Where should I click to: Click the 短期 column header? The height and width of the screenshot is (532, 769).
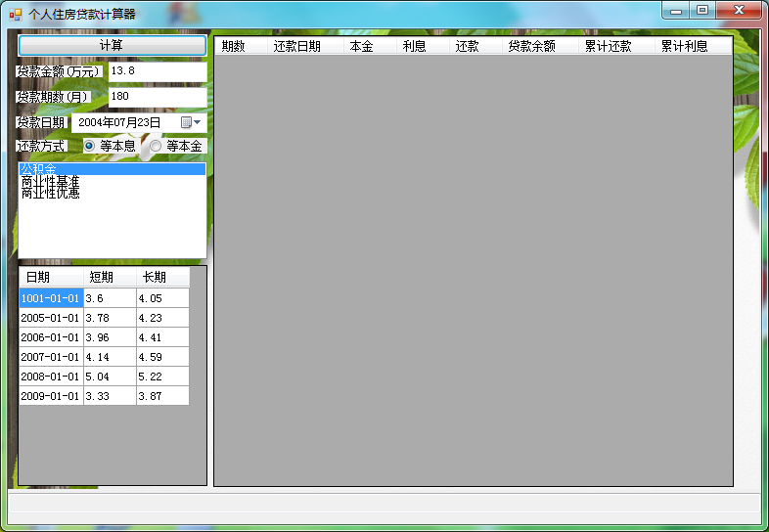pos(110,278)
